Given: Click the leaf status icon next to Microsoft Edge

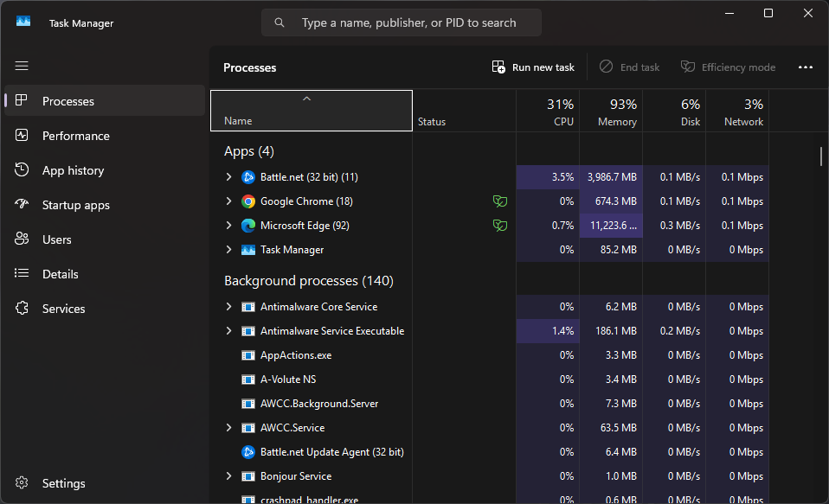Looking at the screenshot, I should [500, 225].
